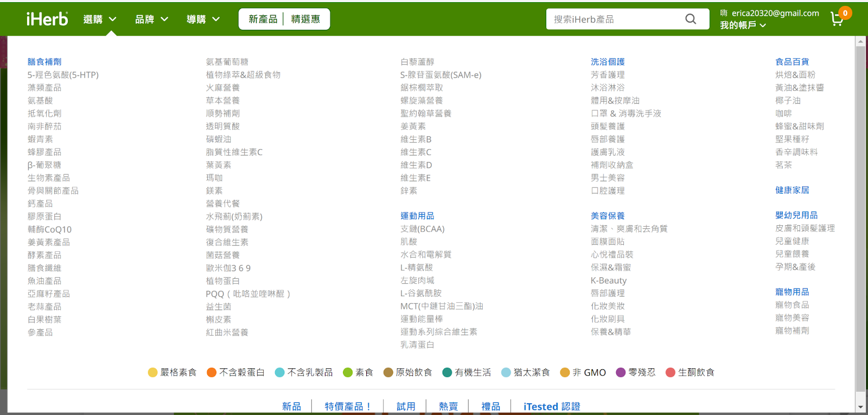
Task: Choose the gold 非 GMO dot
Action: click(x=565, y=372)
